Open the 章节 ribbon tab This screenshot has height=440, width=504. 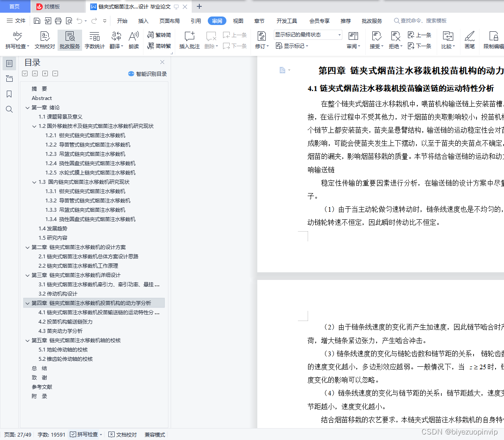point(259,20)
